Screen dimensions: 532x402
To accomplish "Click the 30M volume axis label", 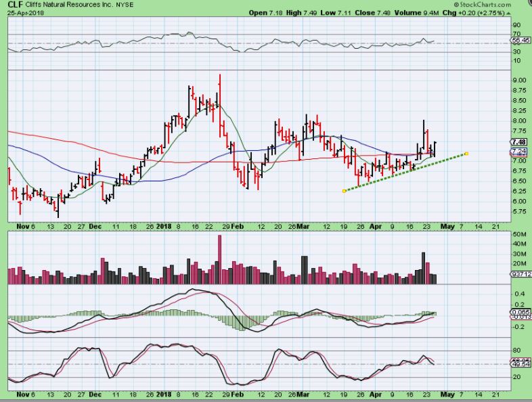I will 519,254.
